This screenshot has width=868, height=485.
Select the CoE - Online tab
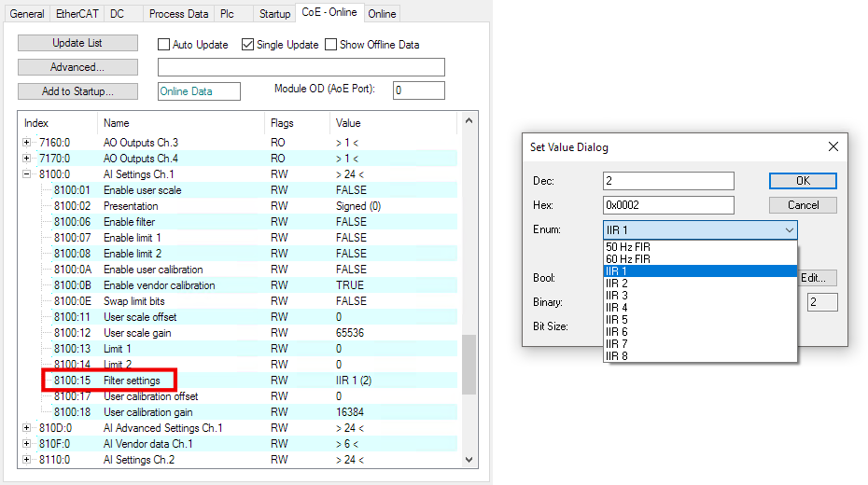click(329, 12)
